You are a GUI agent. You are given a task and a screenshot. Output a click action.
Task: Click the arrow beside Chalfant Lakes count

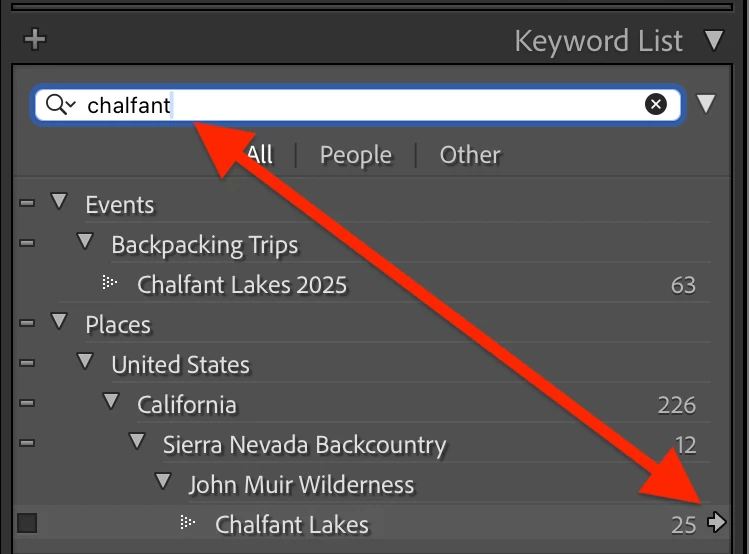[x=717, y=522]
